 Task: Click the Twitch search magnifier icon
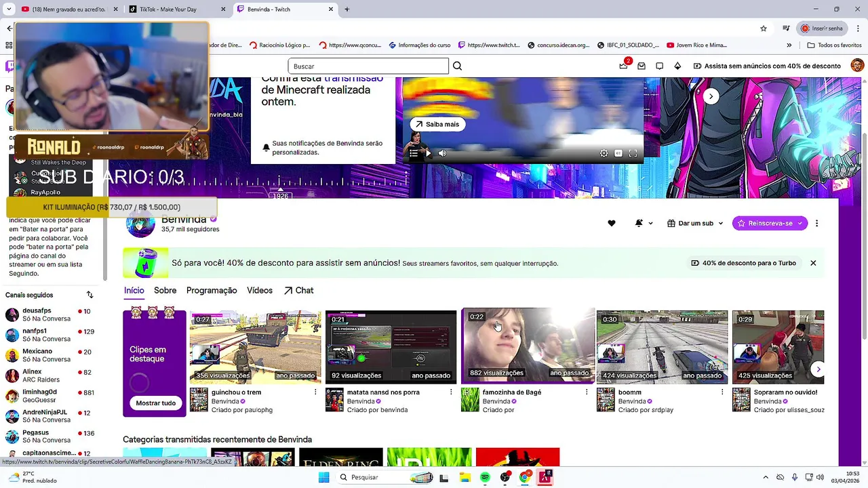coord(457,66)
